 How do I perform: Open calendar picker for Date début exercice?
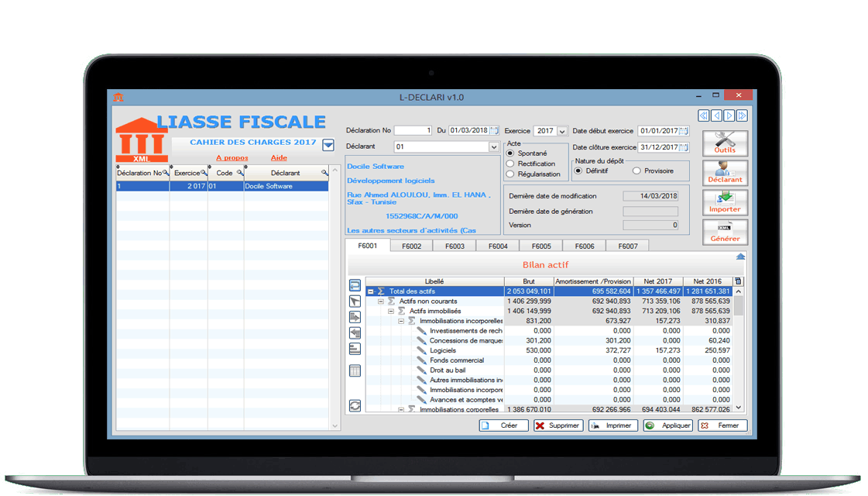[684, 131]
